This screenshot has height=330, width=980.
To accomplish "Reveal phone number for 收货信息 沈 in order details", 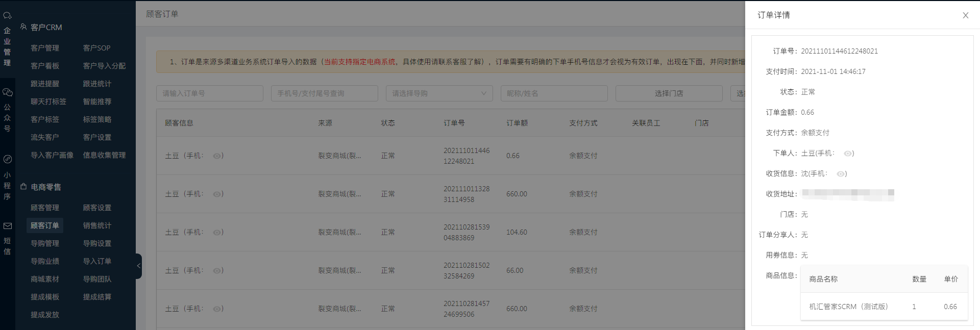I will (841, 174).
